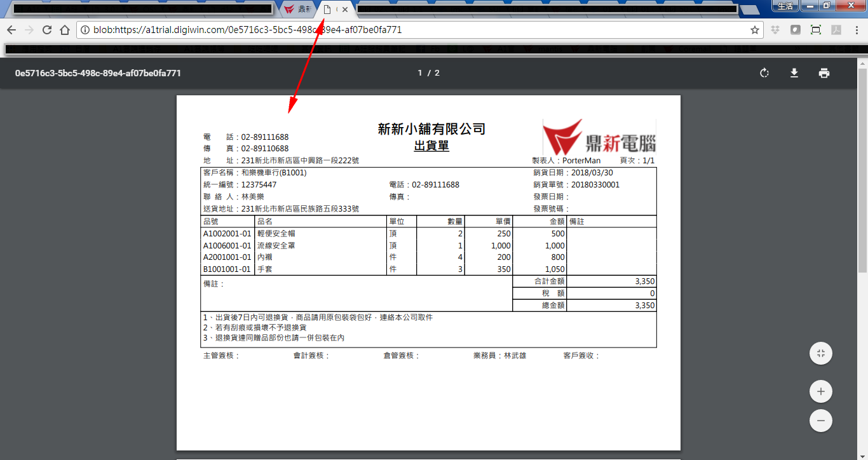868x460 pixels.
Task: Close the current blob PDF tab
Action: point(345,10)
